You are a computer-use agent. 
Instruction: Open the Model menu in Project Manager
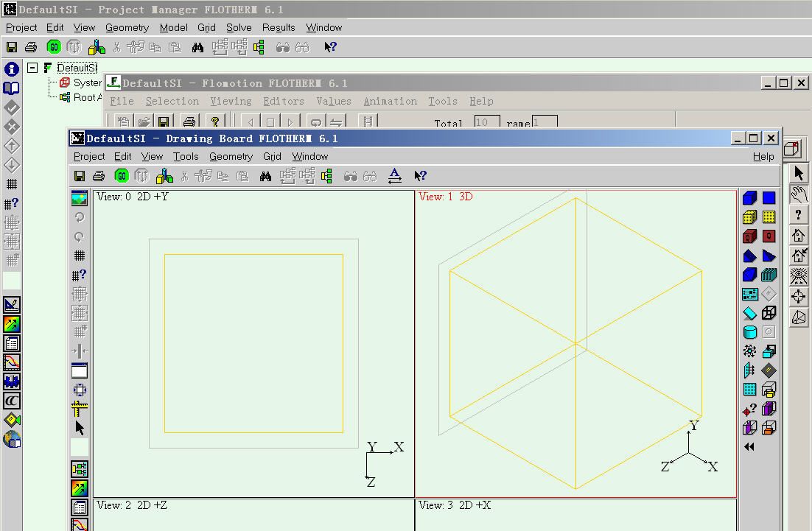pyautogui.click(x=173, y=27)
